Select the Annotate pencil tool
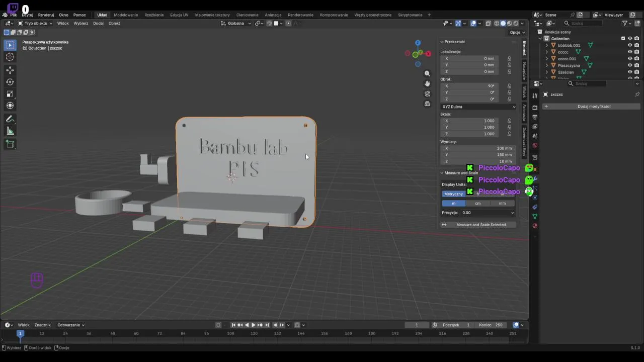 click(10, 119)
